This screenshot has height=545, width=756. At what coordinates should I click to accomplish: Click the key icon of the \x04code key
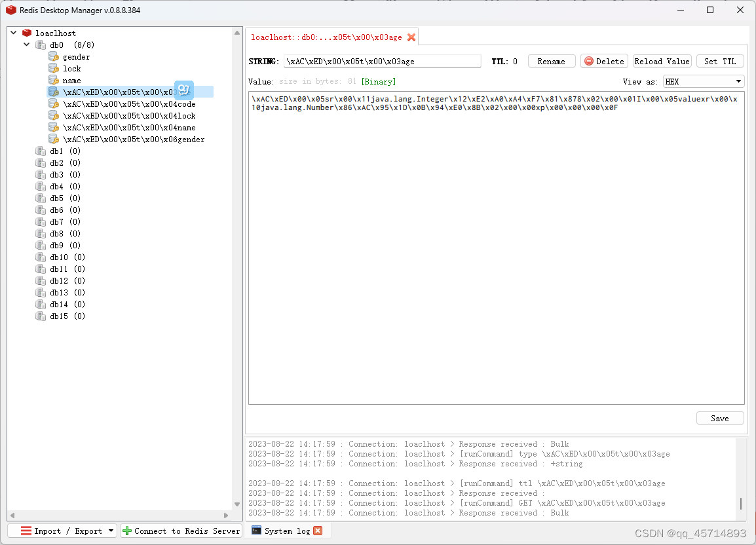point(54,103)
